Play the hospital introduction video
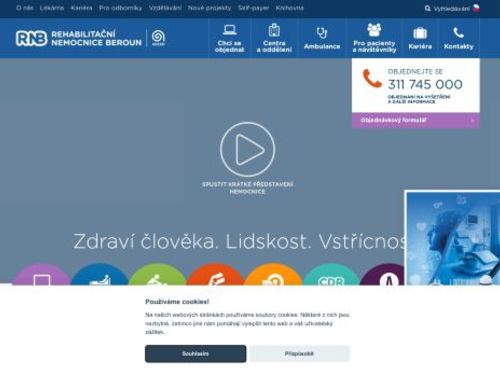 [x=247, y=149]
